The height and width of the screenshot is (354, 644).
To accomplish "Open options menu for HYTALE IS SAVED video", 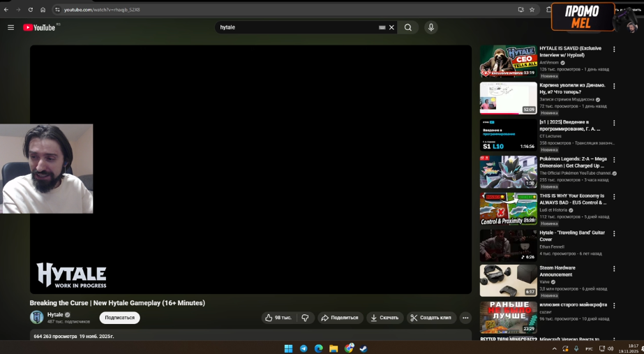I will (x=614, y=50).
